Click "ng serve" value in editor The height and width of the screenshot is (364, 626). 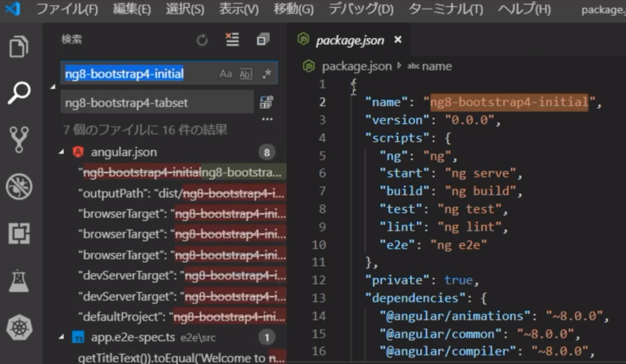coord(481,173)
